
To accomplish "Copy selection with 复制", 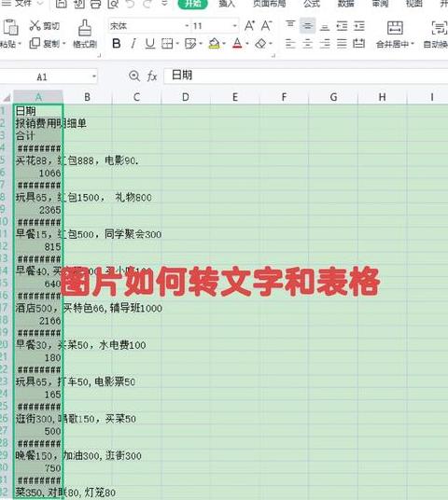I will [x=45, y=43].
